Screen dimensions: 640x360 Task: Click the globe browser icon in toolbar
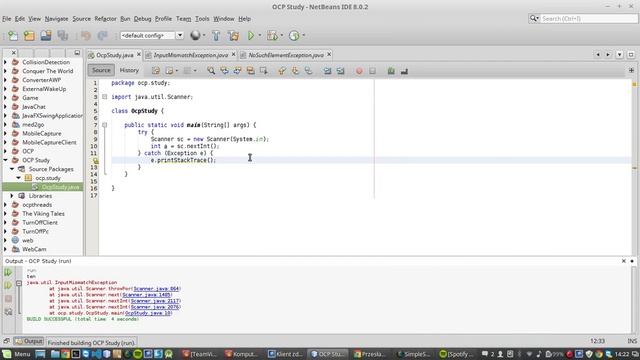(x=195, y=36)
